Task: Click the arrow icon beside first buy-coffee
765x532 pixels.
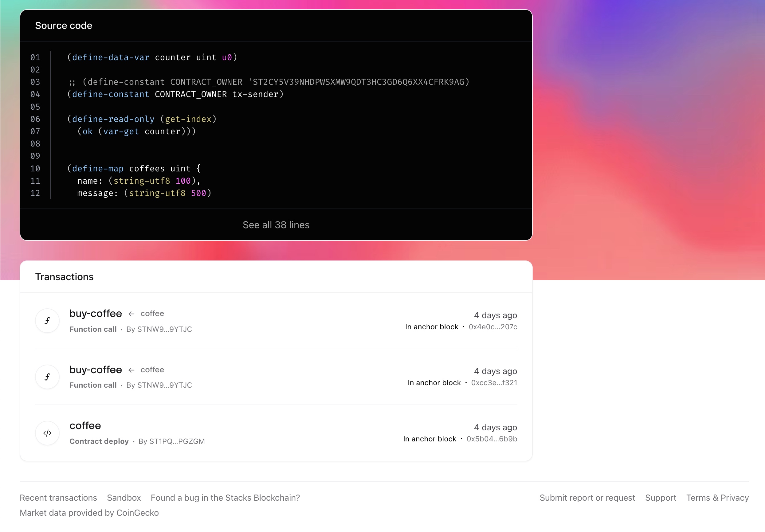Action: [131, 314]
